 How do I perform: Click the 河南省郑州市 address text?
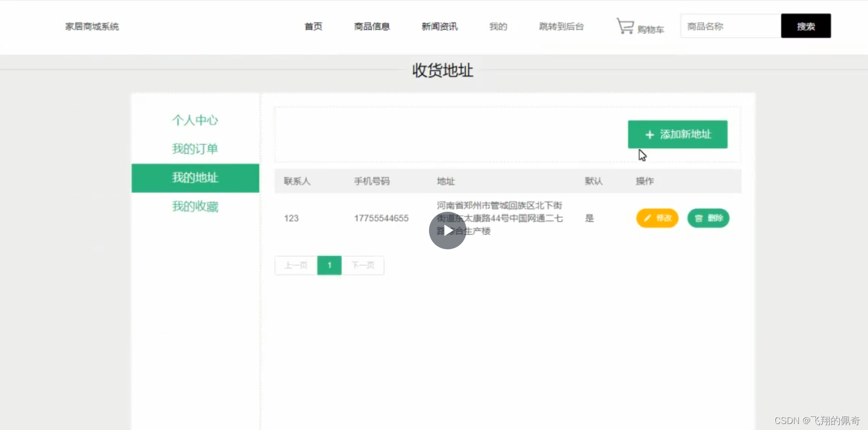(500, 218)
